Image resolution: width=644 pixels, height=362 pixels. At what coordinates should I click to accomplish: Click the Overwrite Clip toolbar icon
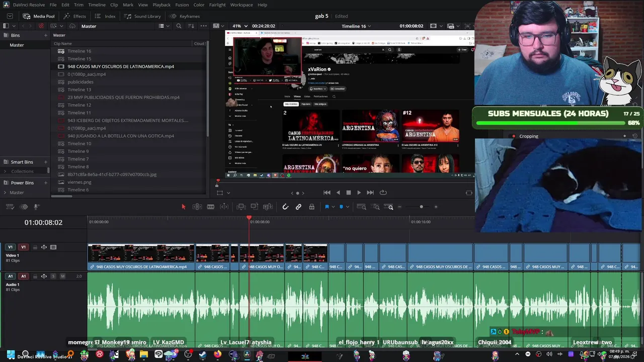tap(255, 207)
